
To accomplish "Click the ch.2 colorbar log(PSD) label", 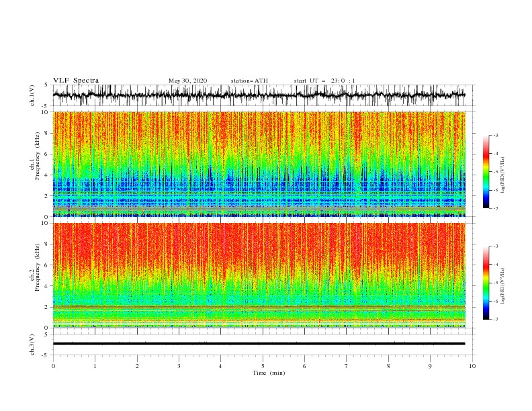I will [502, 285].
